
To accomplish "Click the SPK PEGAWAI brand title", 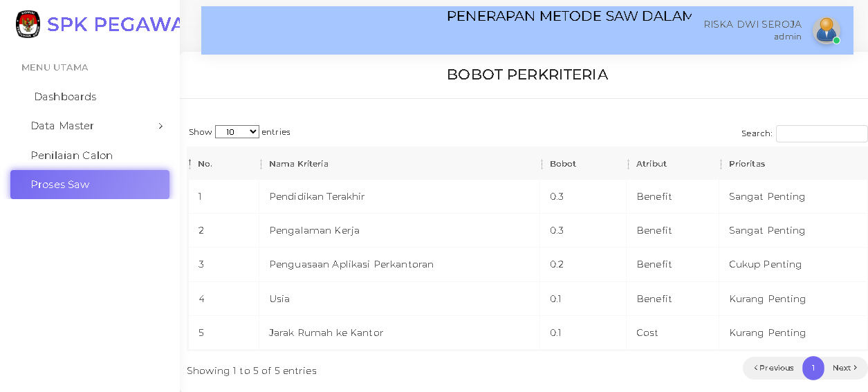I will point(114,24).
